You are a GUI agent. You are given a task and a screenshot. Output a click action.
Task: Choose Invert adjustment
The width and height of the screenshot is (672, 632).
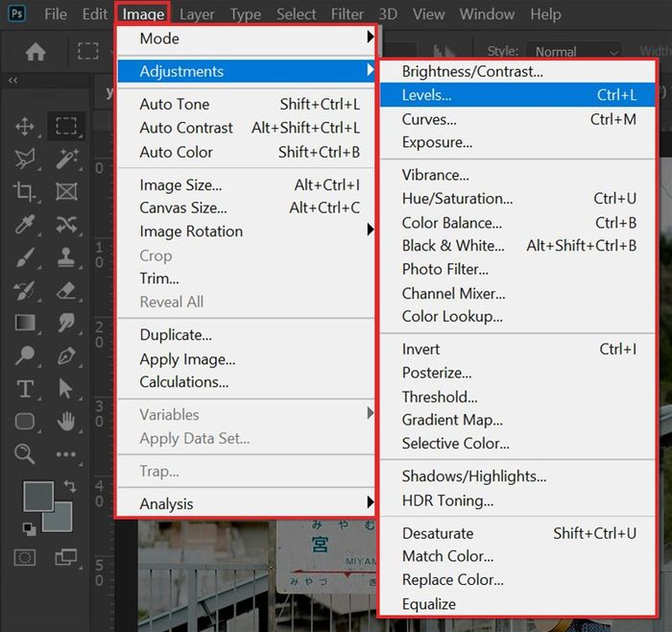[x=517, y=349]
